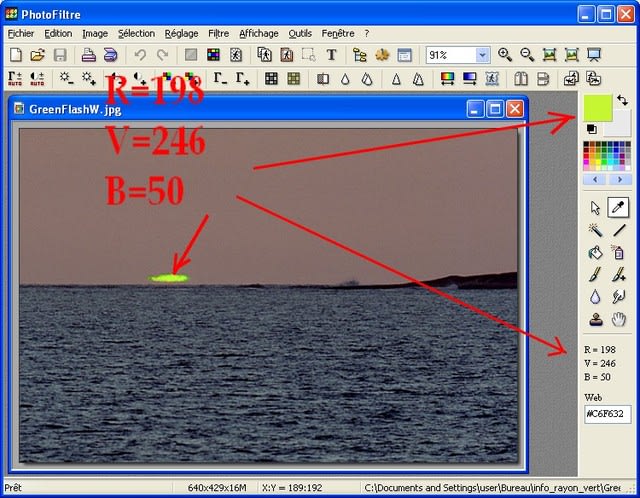The width and height of the screenshot is (640, 498).
Task: Show previous palette colors with left arrow
Action: [595, 179]
